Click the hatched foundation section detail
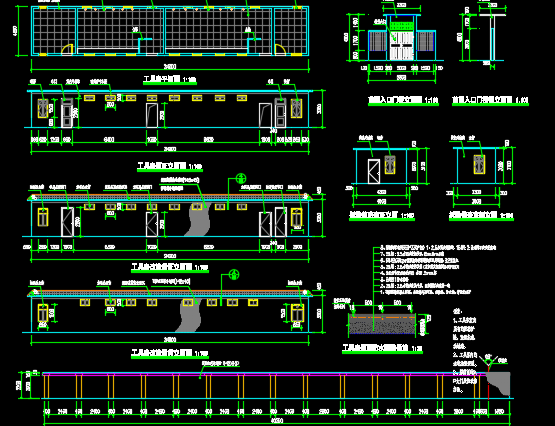This screenshot has width=555, height=426. (382, 324)
